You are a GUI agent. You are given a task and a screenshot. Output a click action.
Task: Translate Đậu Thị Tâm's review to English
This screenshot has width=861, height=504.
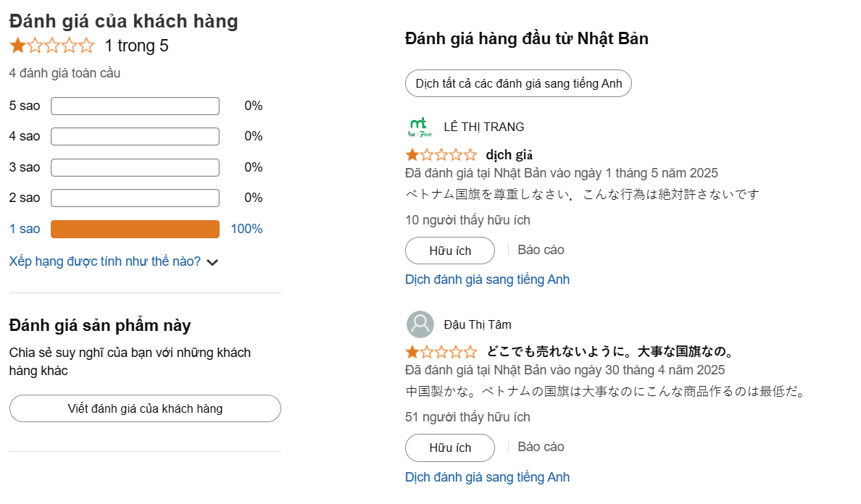click(x=487, y=476)
